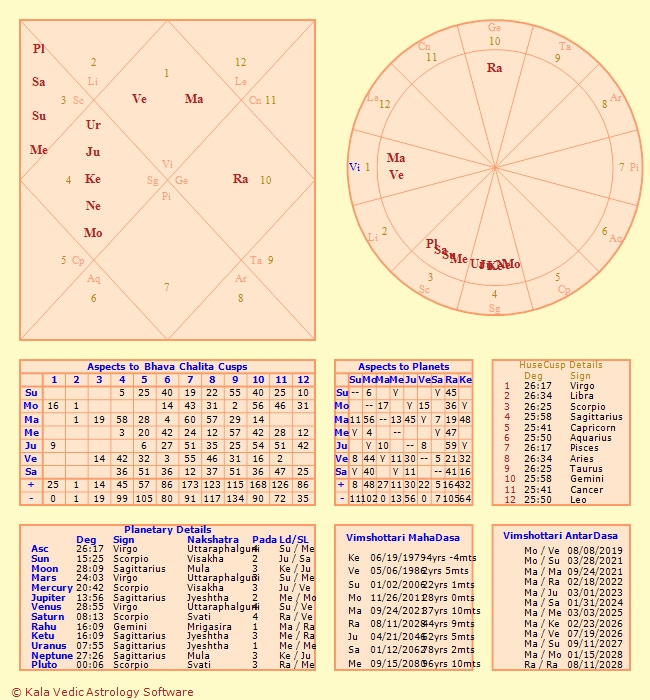Select the Saturn row in Planetary Details

(172, 617)
